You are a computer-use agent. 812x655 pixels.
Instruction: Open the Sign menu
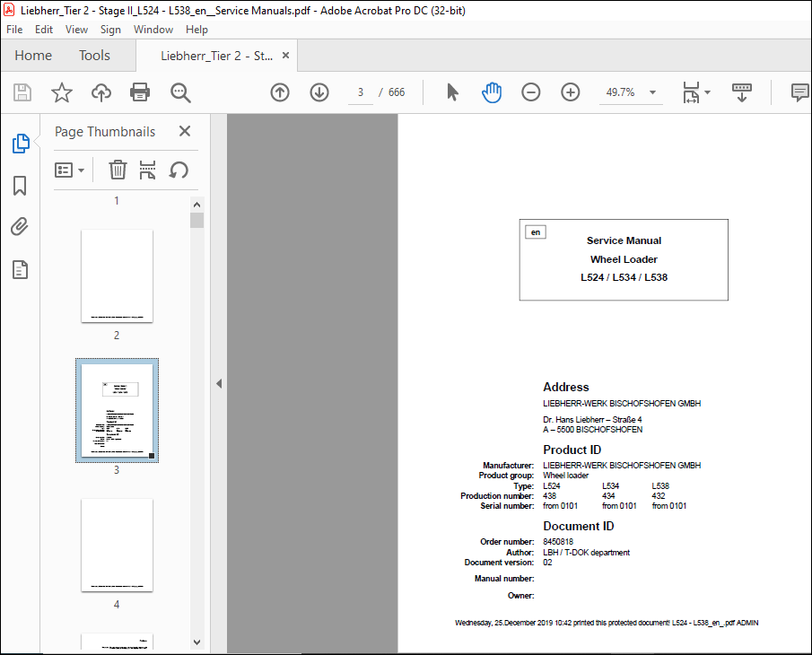click(x=110, y=30)
